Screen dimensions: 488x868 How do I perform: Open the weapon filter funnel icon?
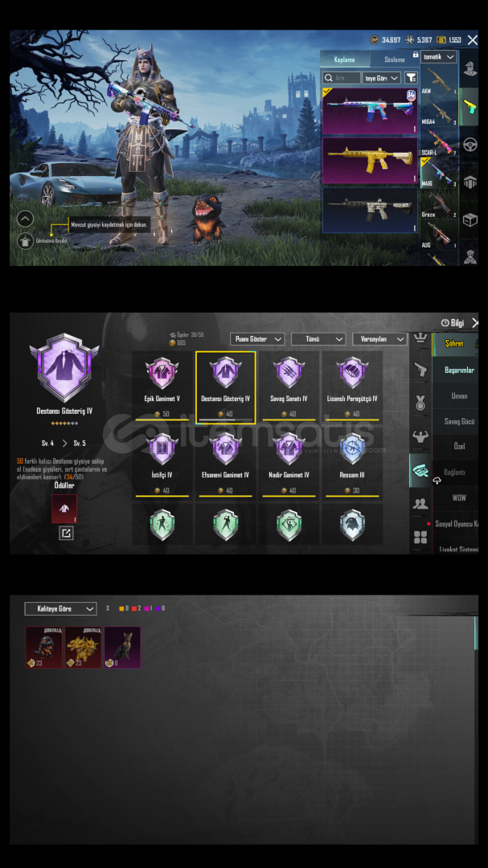point(411,78)
